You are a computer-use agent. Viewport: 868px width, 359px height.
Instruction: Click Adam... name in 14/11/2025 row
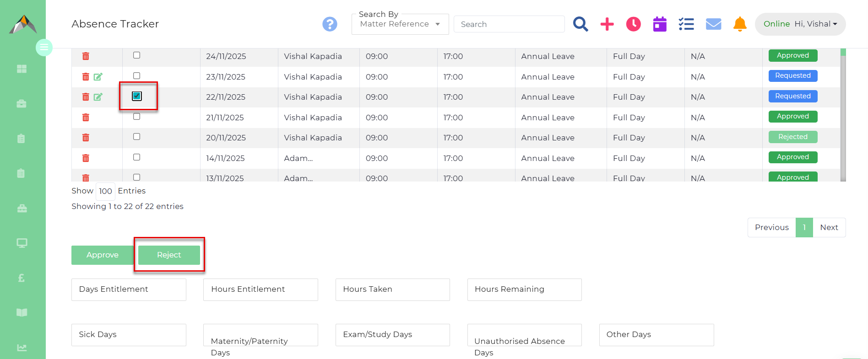coord(298,158)
